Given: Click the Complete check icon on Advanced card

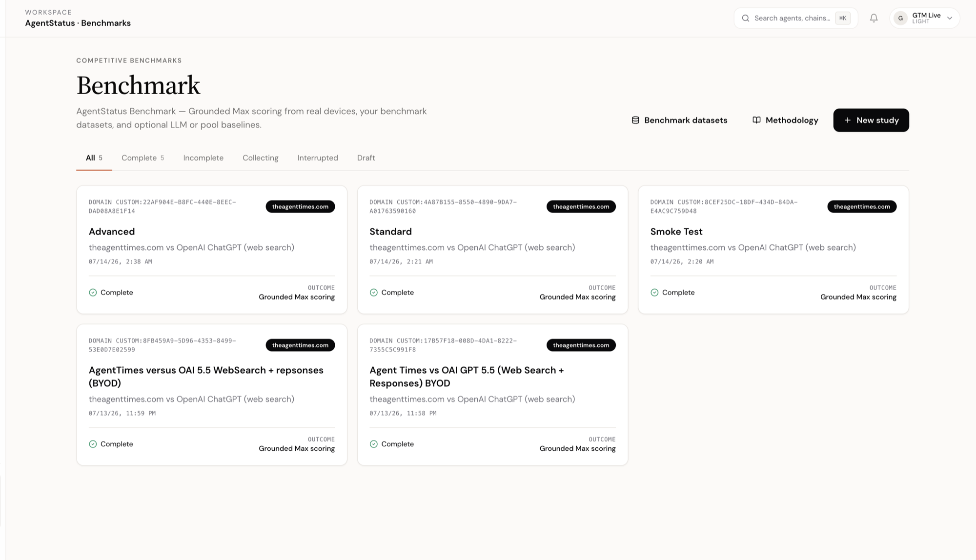Looking at the screenshot, I should click(93, 293).
